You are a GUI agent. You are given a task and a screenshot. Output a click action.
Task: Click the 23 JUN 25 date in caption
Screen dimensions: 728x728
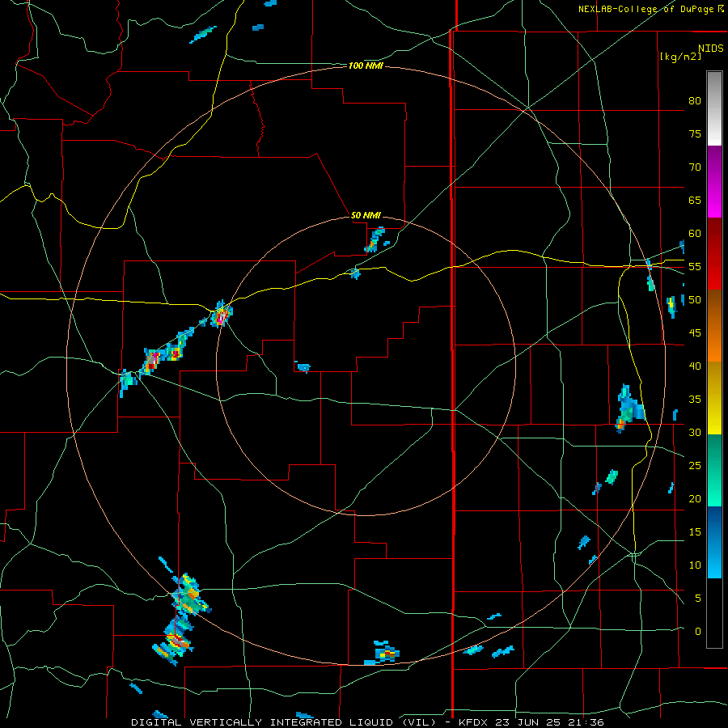pos(529,722)
